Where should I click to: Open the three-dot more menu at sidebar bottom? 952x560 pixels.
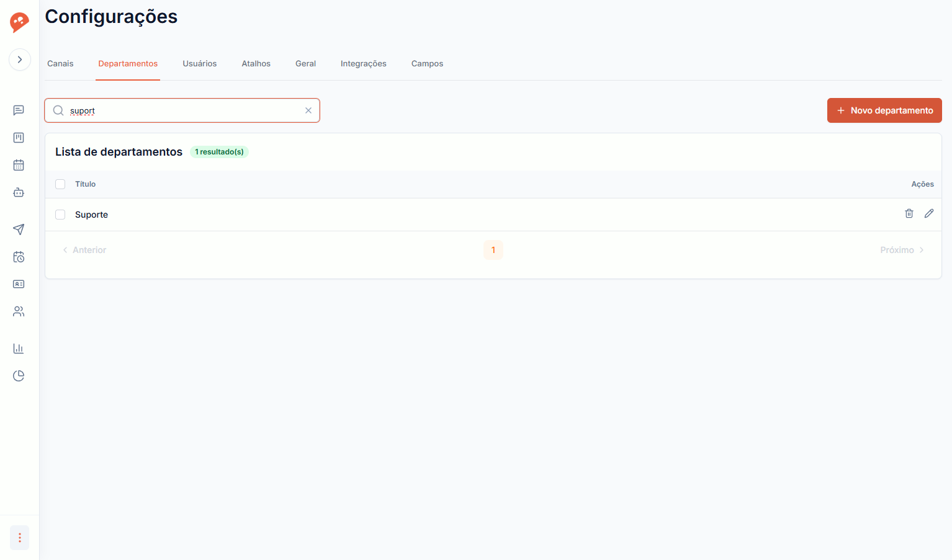pos(20,538)
